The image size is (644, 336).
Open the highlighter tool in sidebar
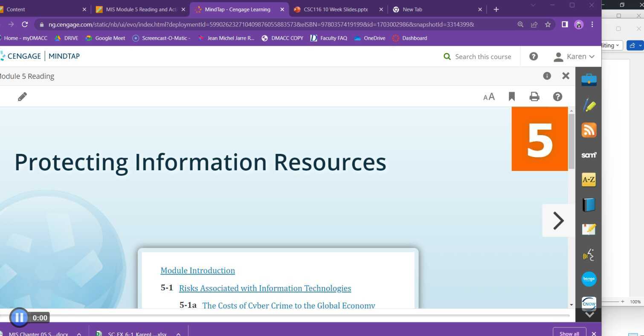pos(589,105)
